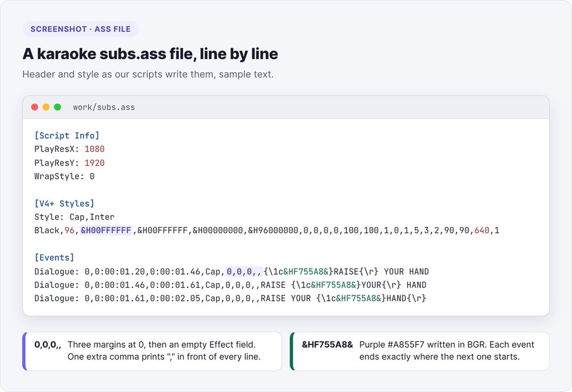This screenshot has width=572, height=392.
Task: Click the PlayResY value 1920
Action: point(94,163)
